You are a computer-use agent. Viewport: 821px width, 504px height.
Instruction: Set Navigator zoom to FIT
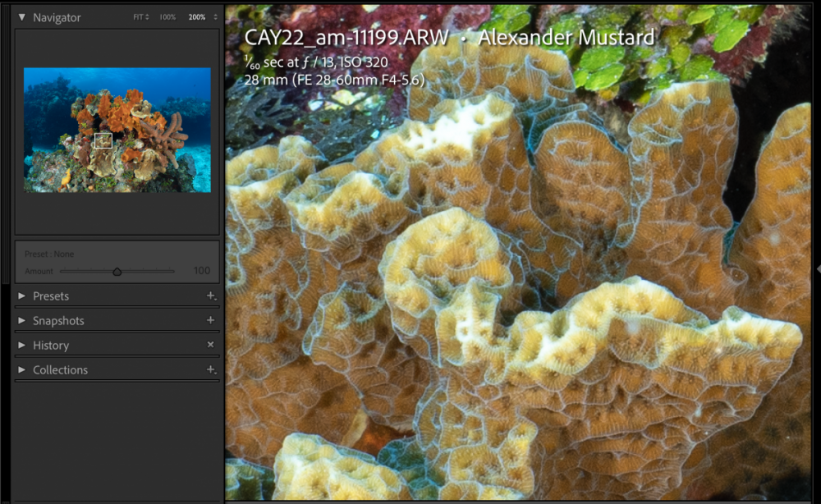pyautogui.click(x=138, y=17)
